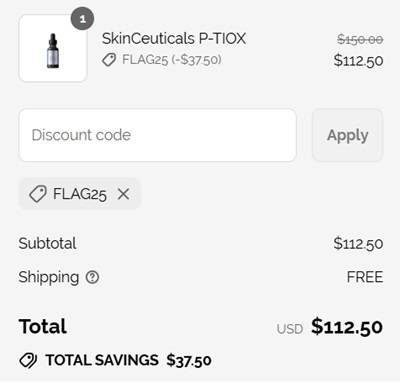This screenshot has width=400, height=383.
Task: Click the tag icon on the FLAG25 chip
Action: coord(37,194)
